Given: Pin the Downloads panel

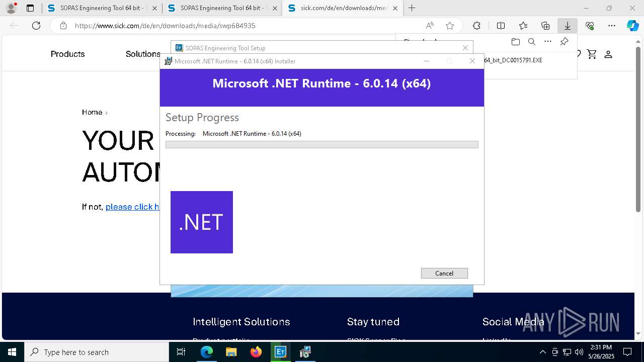Looking at the screenshot, I should click(564, 42).
